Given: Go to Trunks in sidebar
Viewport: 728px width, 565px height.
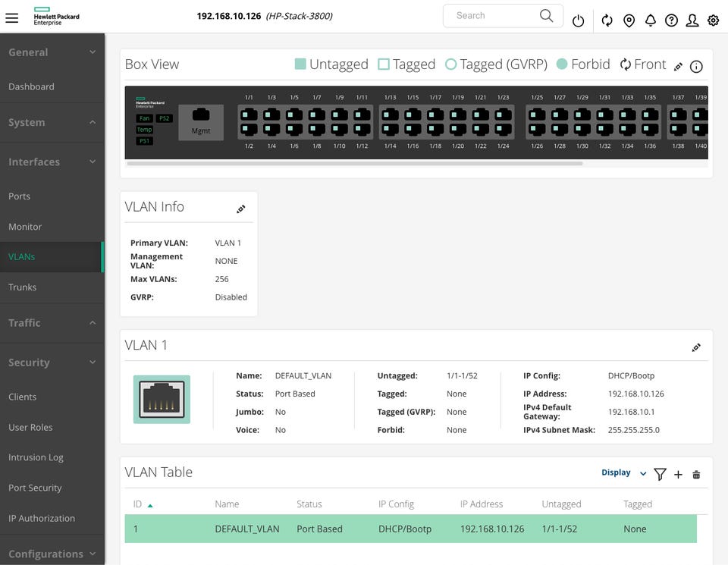Looking at the screenshot, I should pos(22,287).
